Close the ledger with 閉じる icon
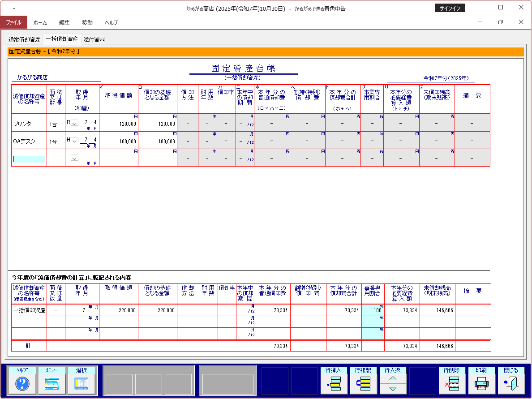Screen dimensions: 532x399 (511, 384)
